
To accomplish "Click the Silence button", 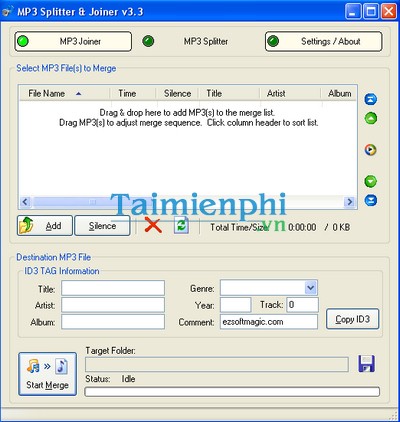I will [x=102, y=226].
